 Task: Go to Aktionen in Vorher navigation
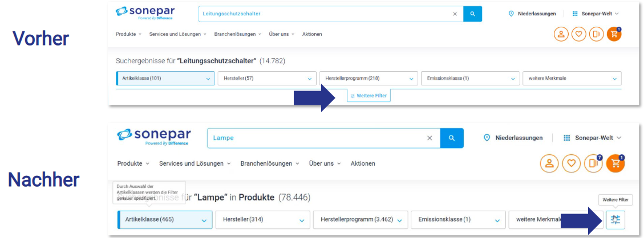(x=312, y=34)
